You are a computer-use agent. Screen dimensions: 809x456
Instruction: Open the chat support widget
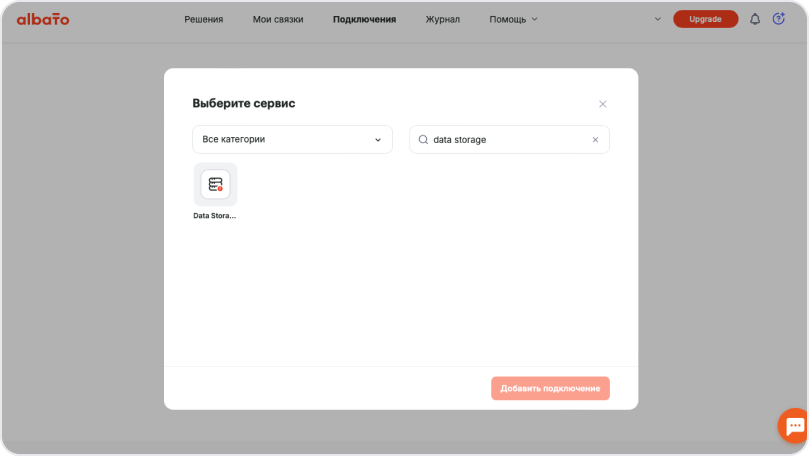(x=795, y=425)
